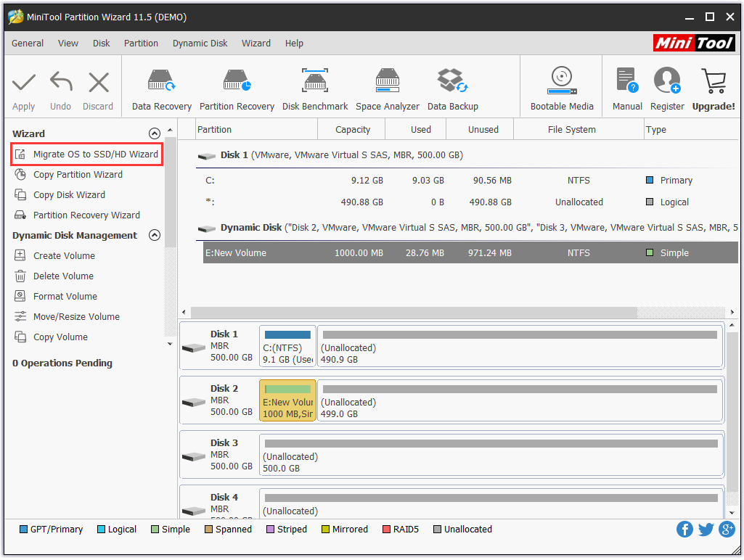Screen dimensions: 744x560
Task: Open the General menu
Action: [x=28, y=44]
